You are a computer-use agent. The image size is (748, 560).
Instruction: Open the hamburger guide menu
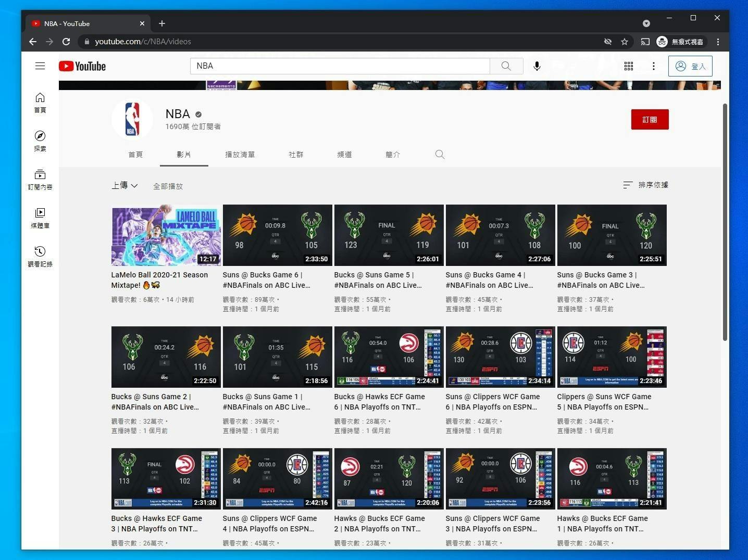(40, 66)
